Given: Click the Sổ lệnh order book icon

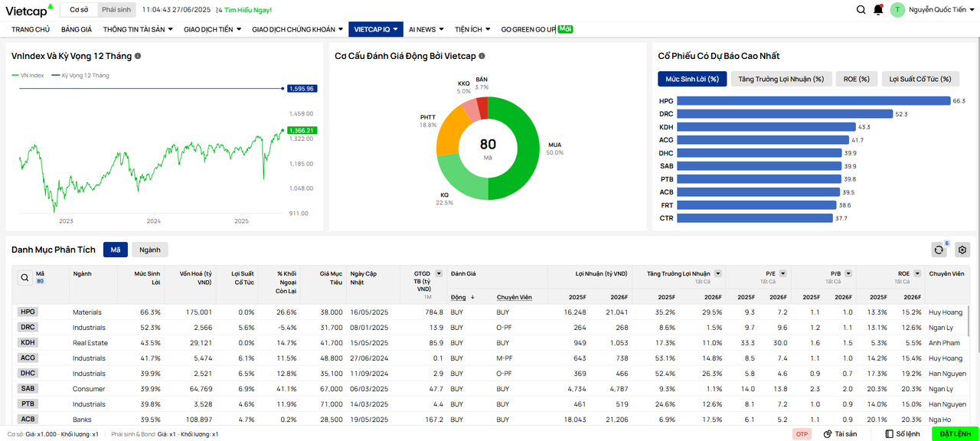Looking at the screenshot, I should (x=889, y=434).
